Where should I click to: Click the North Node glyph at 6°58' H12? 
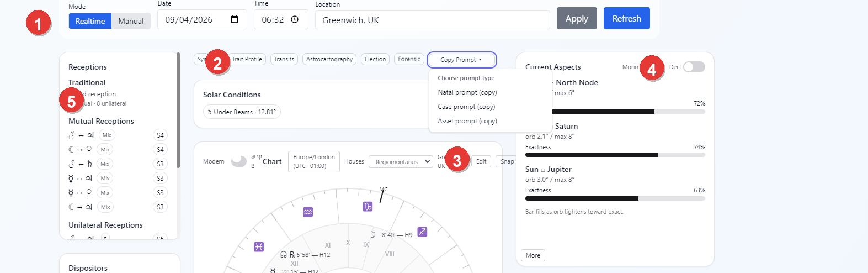click(284, 255)
